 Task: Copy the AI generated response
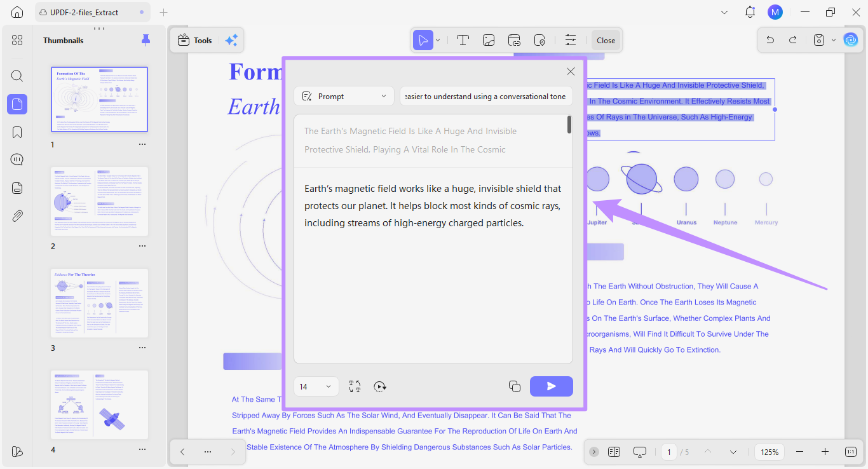click(x=515, y=386)
